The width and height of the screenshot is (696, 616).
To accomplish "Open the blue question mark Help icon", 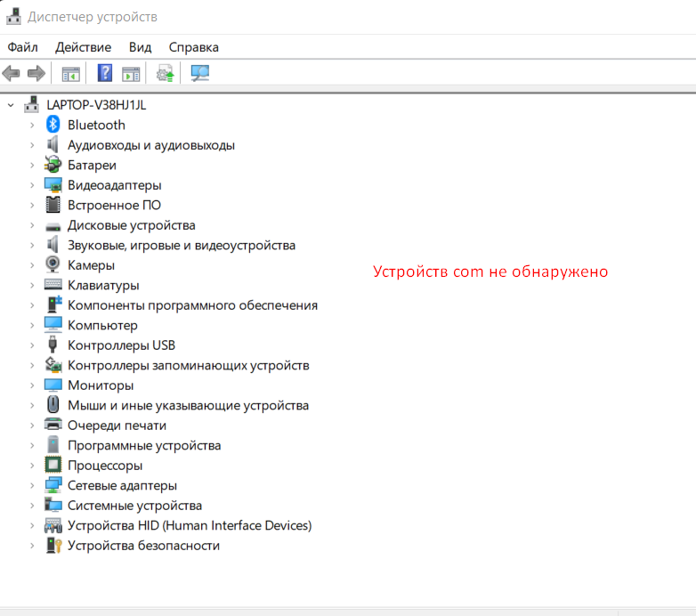I will coord(105,73).
